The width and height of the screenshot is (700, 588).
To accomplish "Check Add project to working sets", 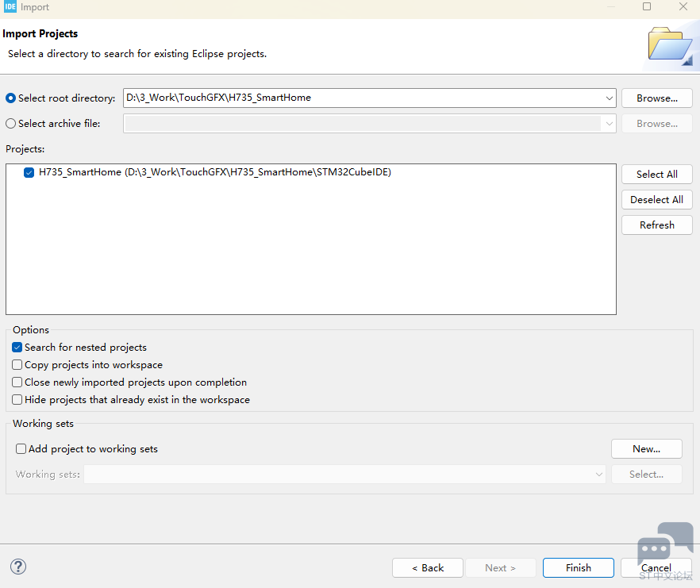I will pyautogui.click(x=21, y=448).
